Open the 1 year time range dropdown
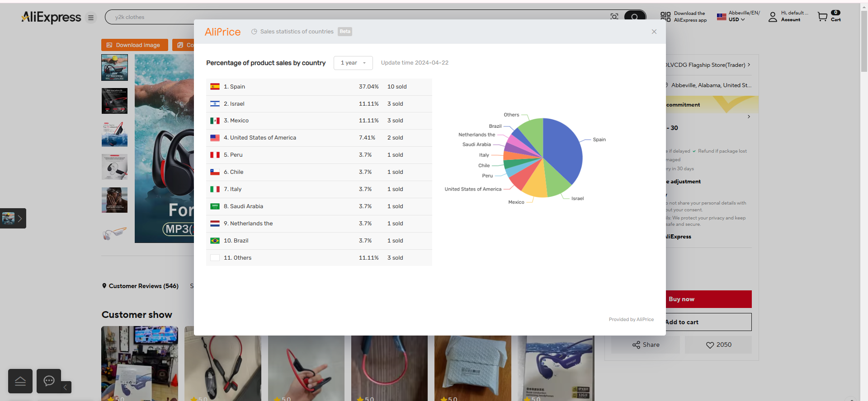This screenshot has height=401, width=868. [353, 63]
